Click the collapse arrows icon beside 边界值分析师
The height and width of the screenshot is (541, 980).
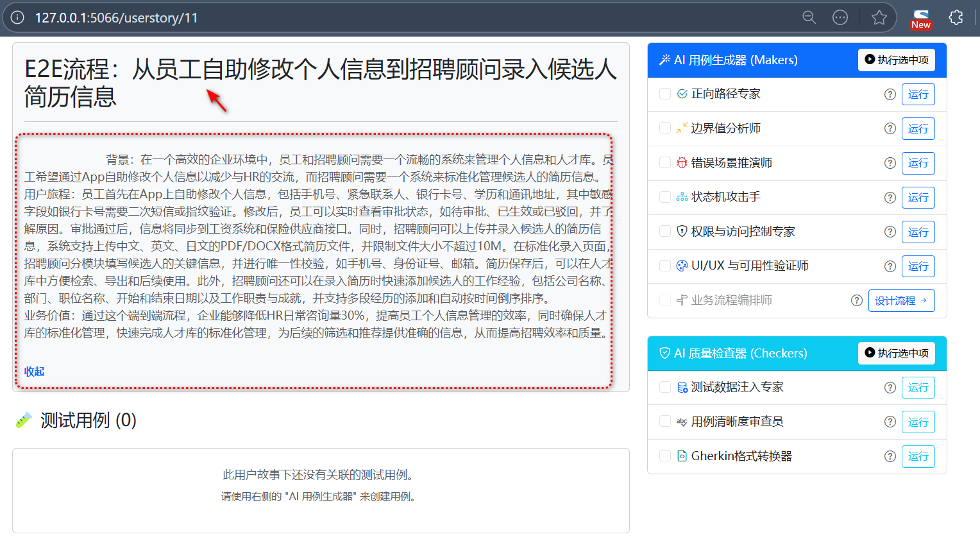coord(682,128)
